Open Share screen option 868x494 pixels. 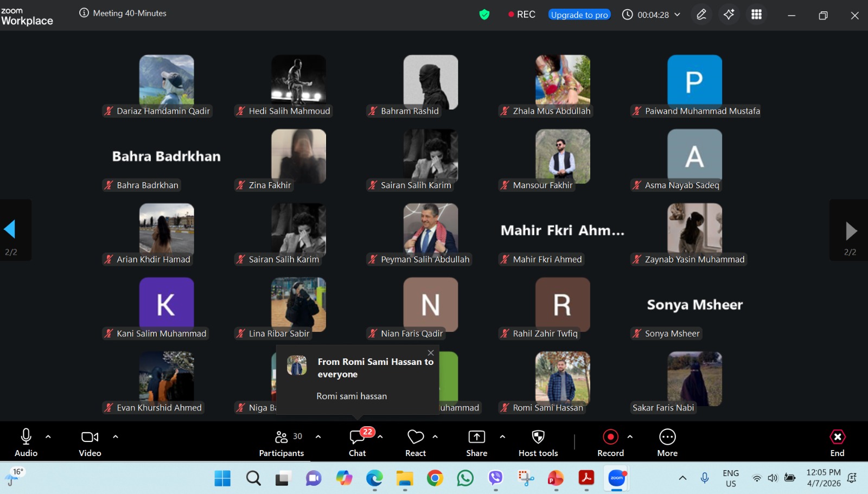(476, 437)
